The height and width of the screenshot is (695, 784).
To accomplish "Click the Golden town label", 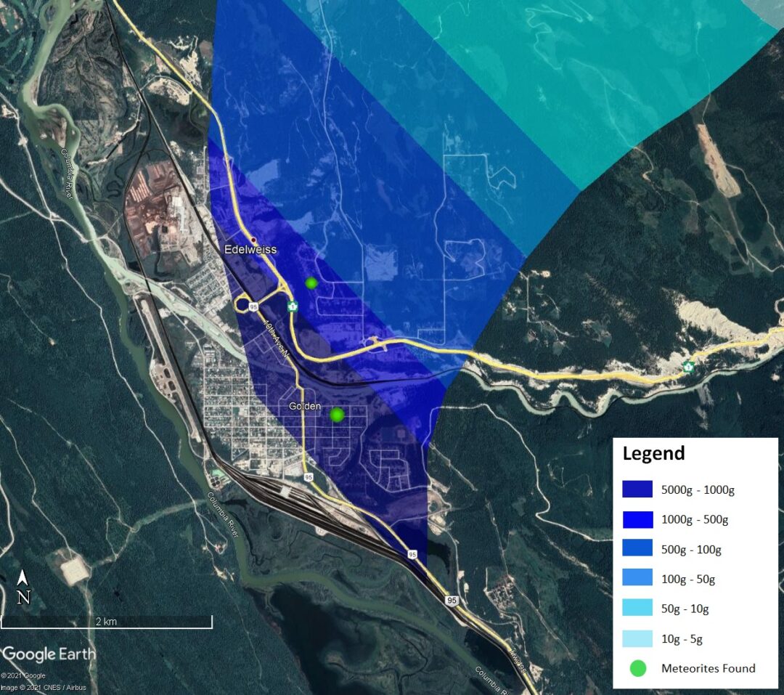I will [304, 406].
